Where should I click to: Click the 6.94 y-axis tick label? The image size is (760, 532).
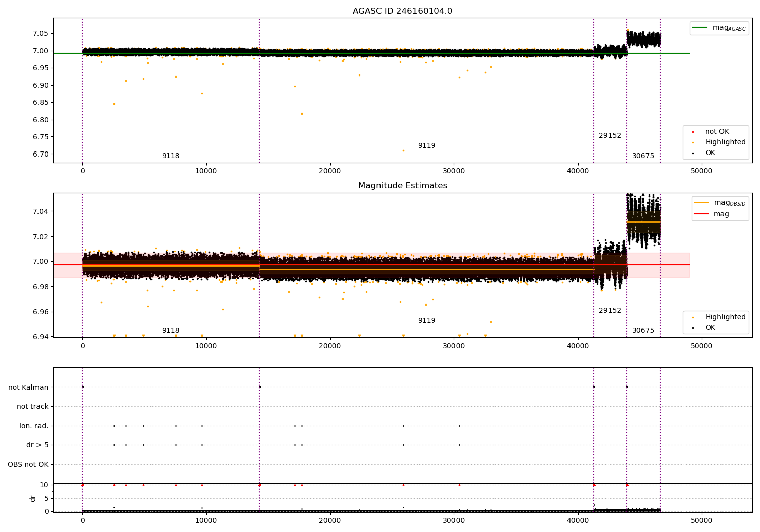41,337
